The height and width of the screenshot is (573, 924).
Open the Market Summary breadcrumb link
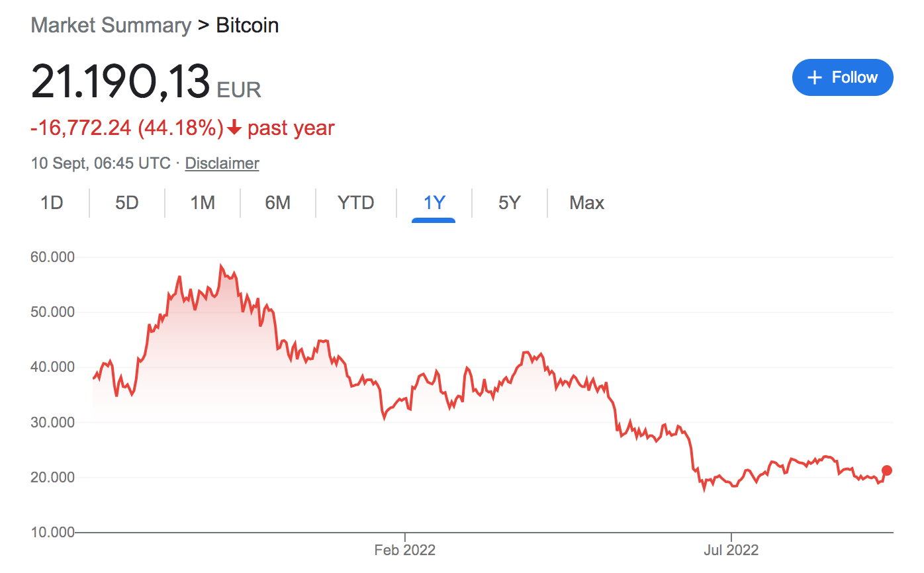point(111,25)
